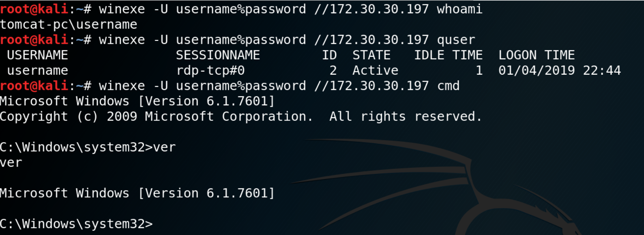Image resolution: width=644 pixels, height=235 pixels.
Task: Click the C:\Windows\system32>ver prompt line
Action: (88, 147)
